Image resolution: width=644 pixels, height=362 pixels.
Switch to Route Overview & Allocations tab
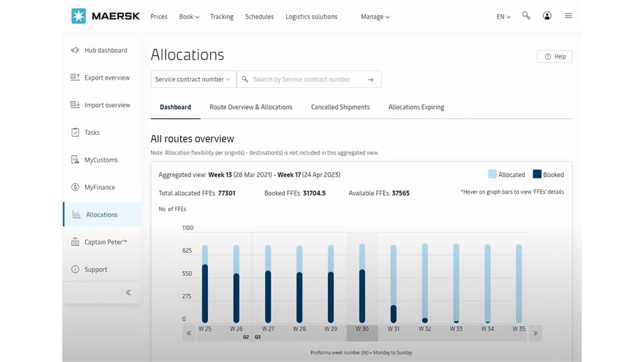click(250, 107)
